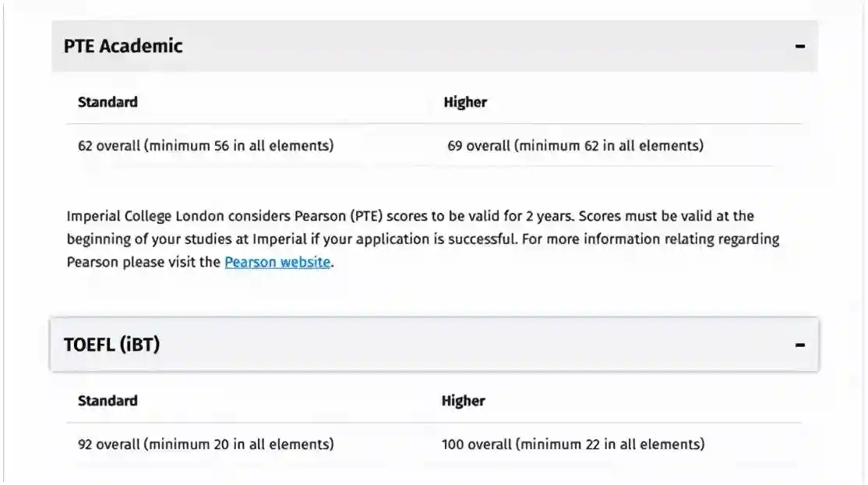Viewport: 868px width, 485px height.
Task: Collapse the TOEFL (iBT) section minus icon
Action: [799, 345]
